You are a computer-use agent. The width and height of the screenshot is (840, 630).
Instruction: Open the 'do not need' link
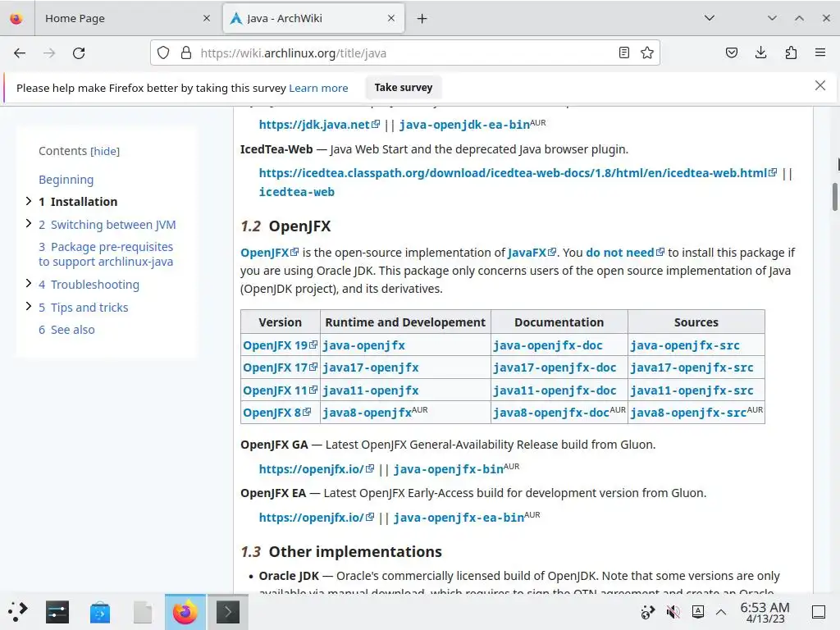pyautogui.click(x=624, y=253)
